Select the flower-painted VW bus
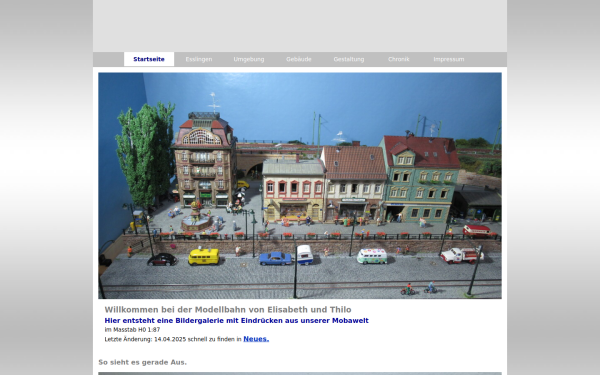This screenshot has height=375, width=600. [372, 256]
